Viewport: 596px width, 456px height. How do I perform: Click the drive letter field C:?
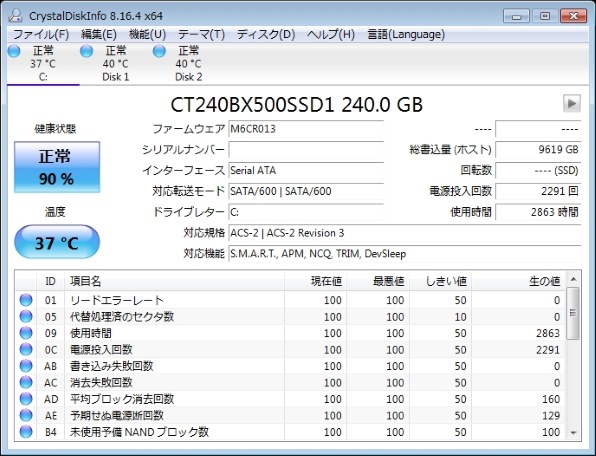pyautogui.click(x=306, y=212)
